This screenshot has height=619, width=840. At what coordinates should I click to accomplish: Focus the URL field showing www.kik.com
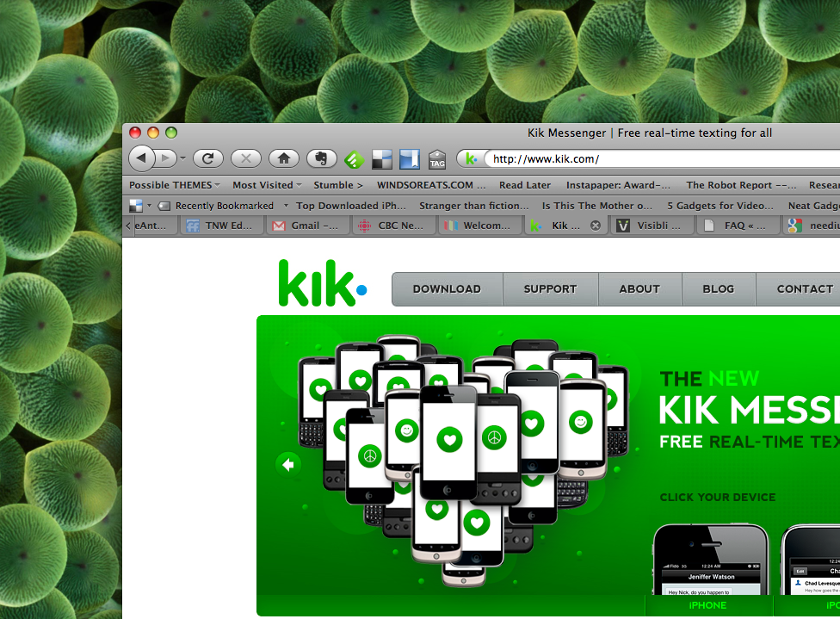(662, 158)
